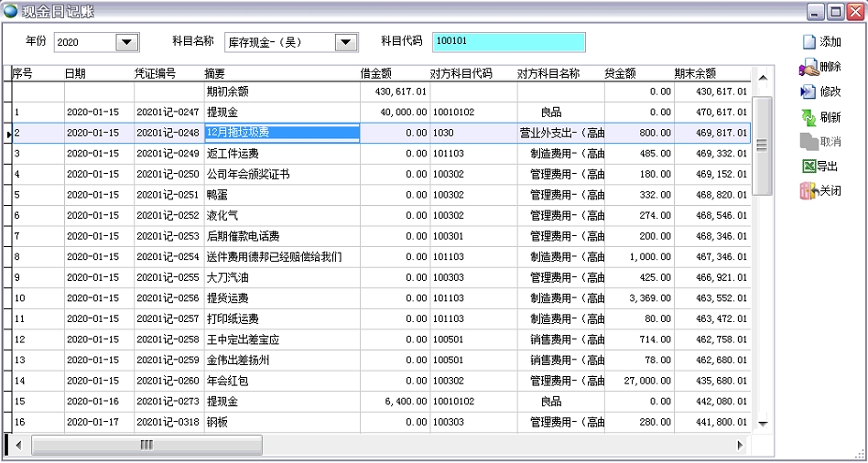Click the horizontal scrollbar right arrow
The height and width of the screenshot is (463, 868).
pos(741,445)
